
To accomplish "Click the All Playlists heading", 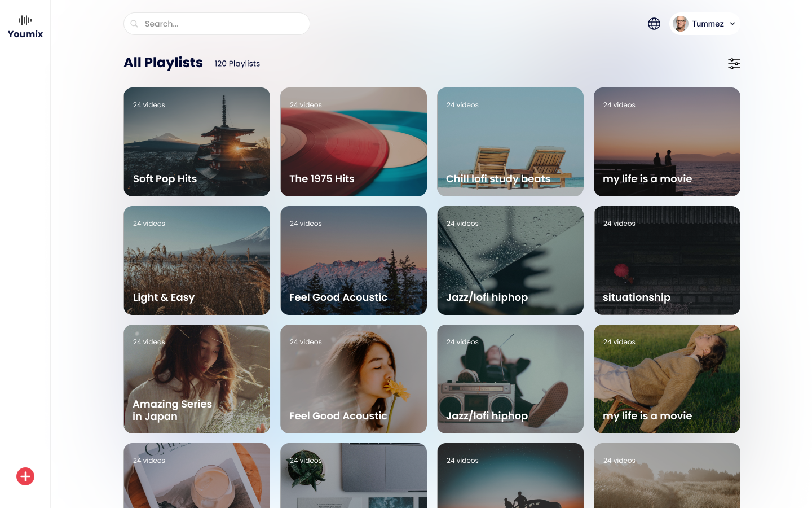I will click(x=163, y=63).
